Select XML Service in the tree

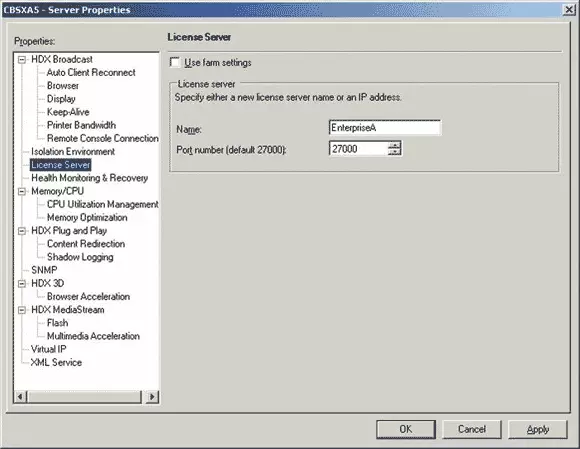pyautogui.click(x=56, y=362)
